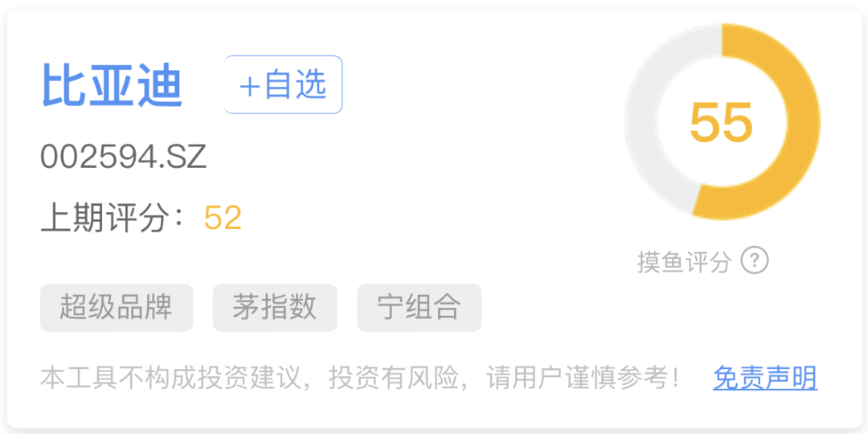Click the 上期评分 label
868x434 pixels.
pyautogui.click(x=104, y=218)
